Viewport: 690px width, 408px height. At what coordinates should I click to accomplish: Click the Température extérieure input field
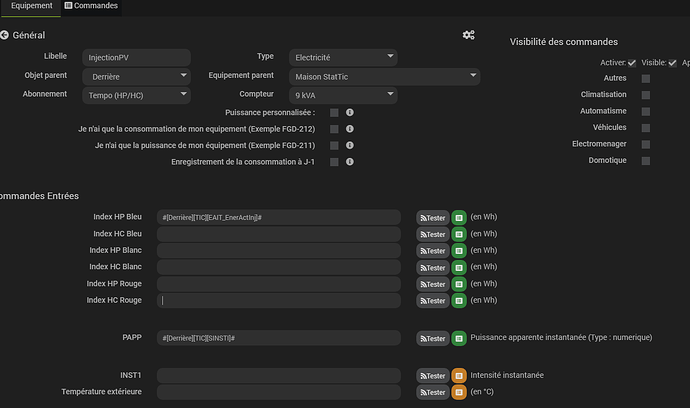click(279, 392)
